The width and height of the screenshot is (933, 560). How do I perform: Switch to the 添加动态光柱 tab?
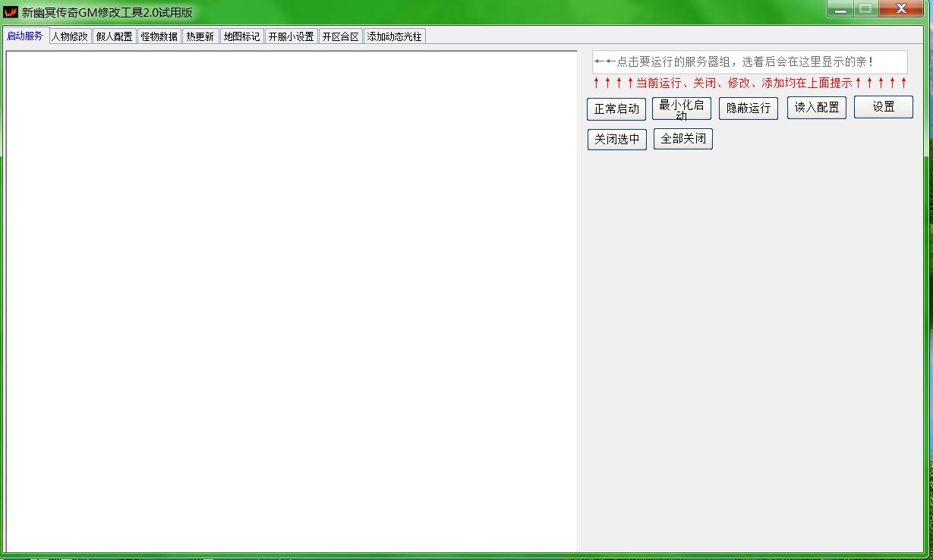pyautogui.click(x=394, y=36)
